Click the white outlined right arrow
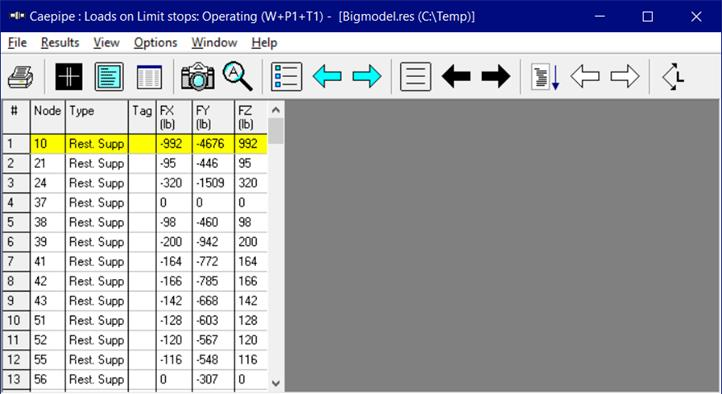Screen dimensions: 722x394 pos(625,76)
